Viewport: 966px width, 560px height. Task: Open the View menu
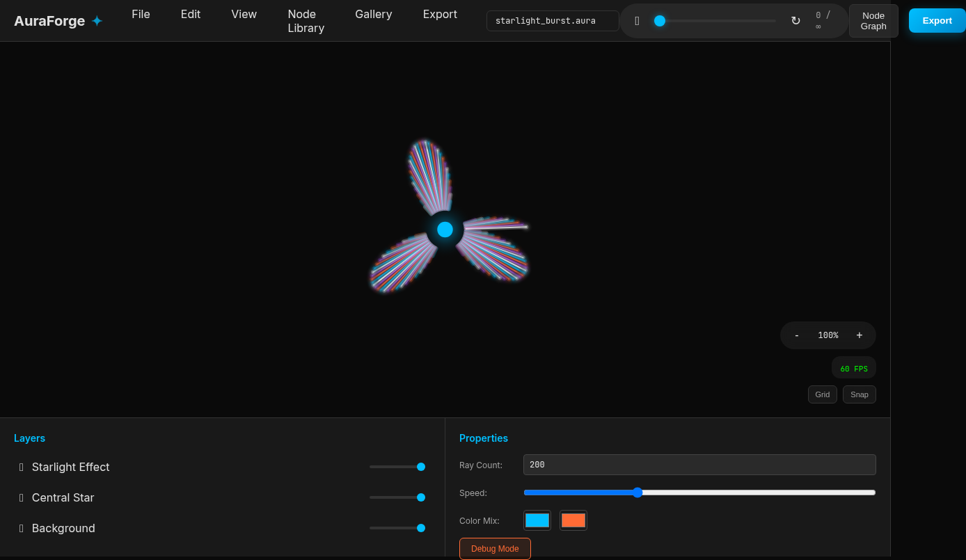244,14
